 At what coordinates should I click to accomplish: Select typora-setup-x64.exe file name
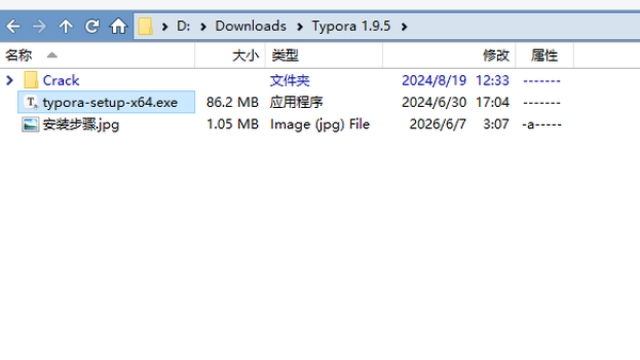coord(110,102)
